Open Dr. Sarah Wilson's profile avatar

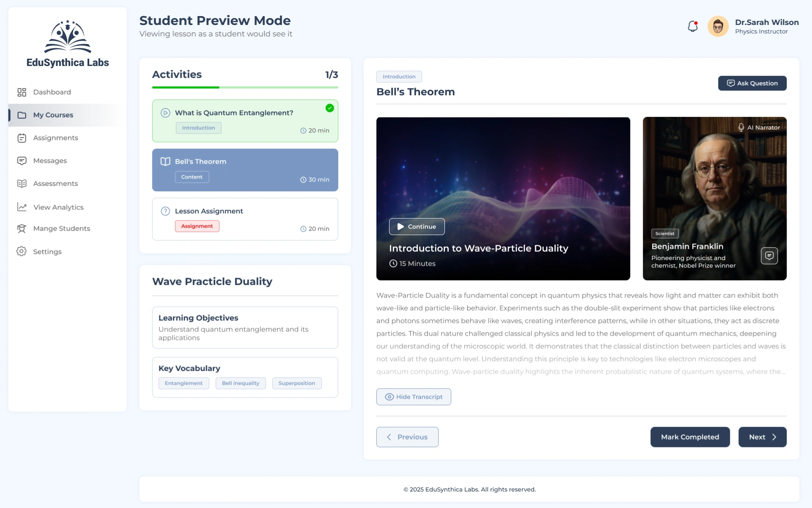point(718,27)
